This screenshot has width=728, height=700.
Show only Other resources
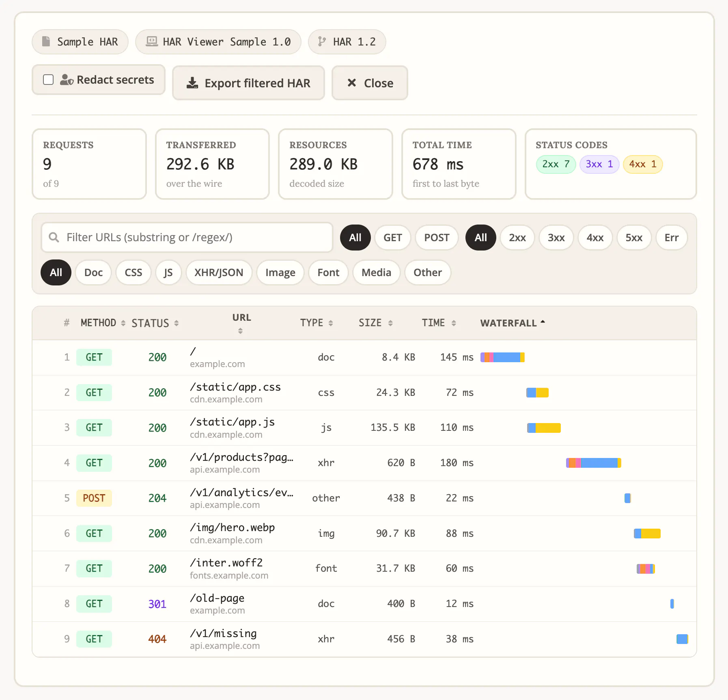pyautogui.click(x=428, y=272)
